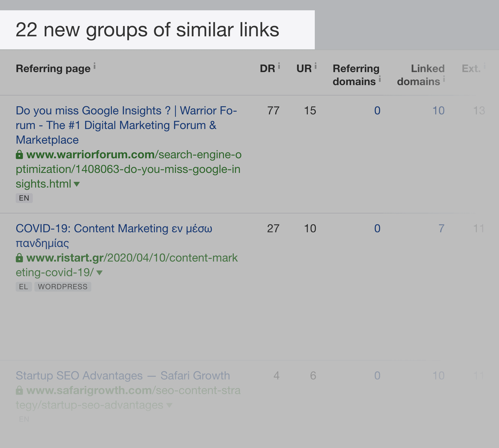Screen dimensions: 499x448
Task: Click the lock icon beside ristart.gr URL
Action: [19, 258]
